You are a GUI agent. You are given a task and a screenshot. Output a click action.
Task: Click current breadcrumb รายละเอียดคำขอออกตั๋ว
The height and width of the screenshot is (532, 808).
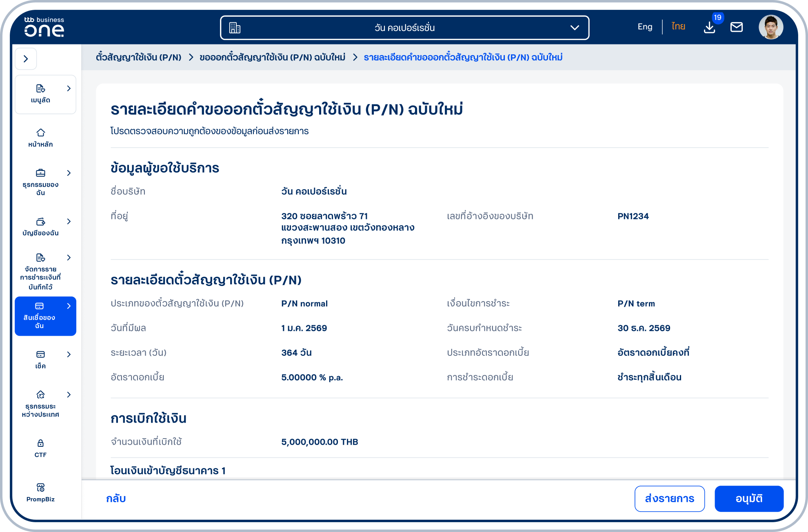click(463, 58)
